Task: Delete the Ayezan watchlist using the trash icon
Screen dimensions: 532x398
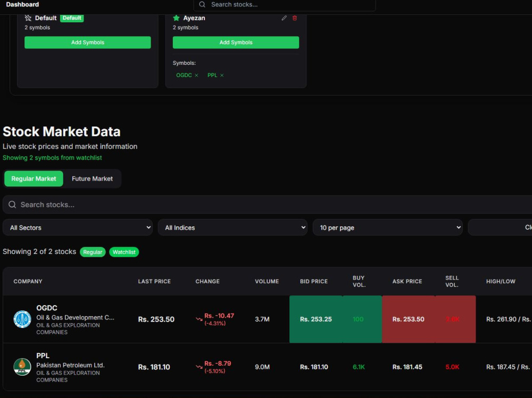Action: 295,18
